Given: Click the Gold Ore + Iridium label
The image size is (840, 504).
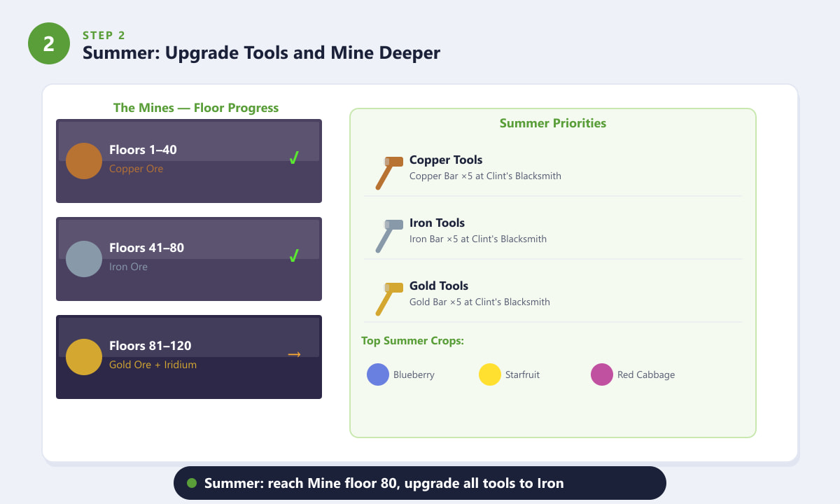Looking at the screenshot, I should [153, 365].
